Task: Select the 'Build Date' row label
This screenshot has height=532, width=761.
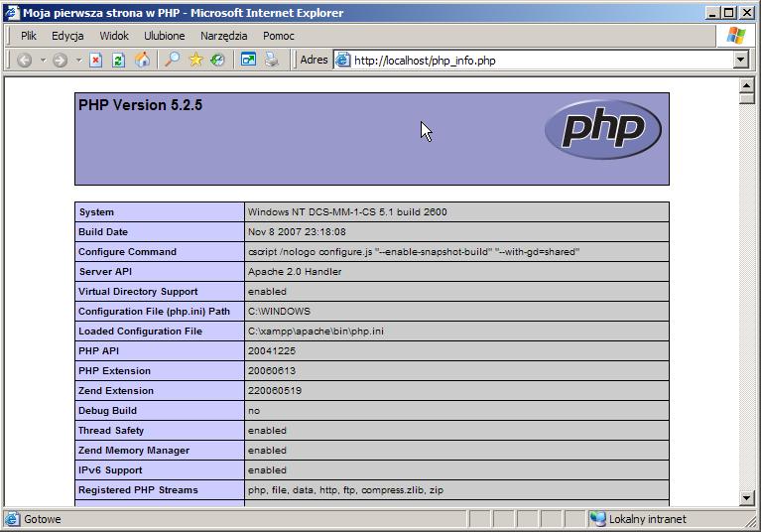Action: tap(103, 232)
